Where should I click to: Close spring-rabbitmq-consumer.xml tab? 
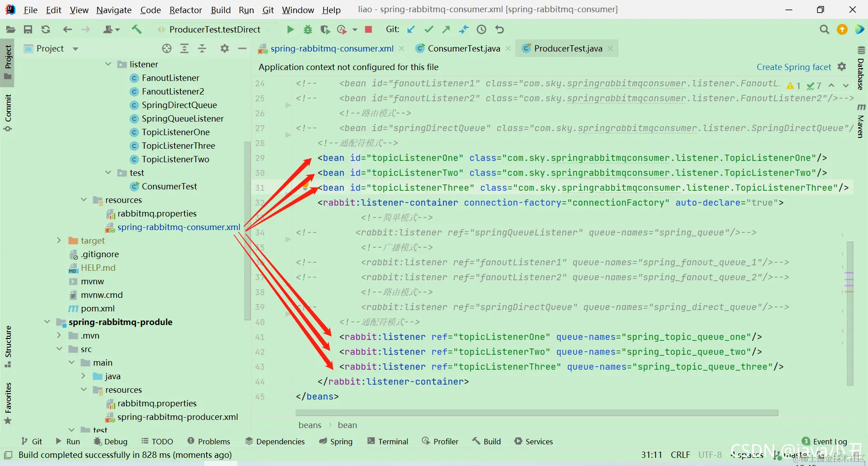pos(401,48)
